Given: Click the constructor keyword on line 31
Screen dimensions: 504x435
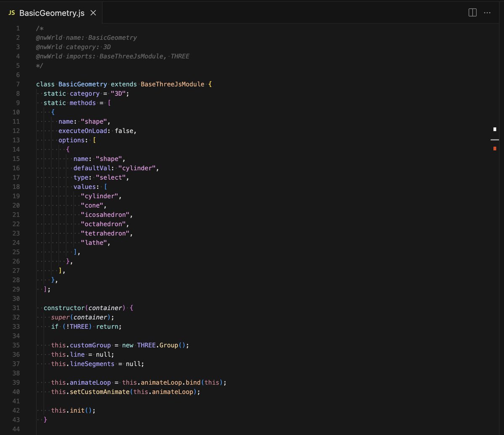Looking at the screenshot, I should [64, 308].
